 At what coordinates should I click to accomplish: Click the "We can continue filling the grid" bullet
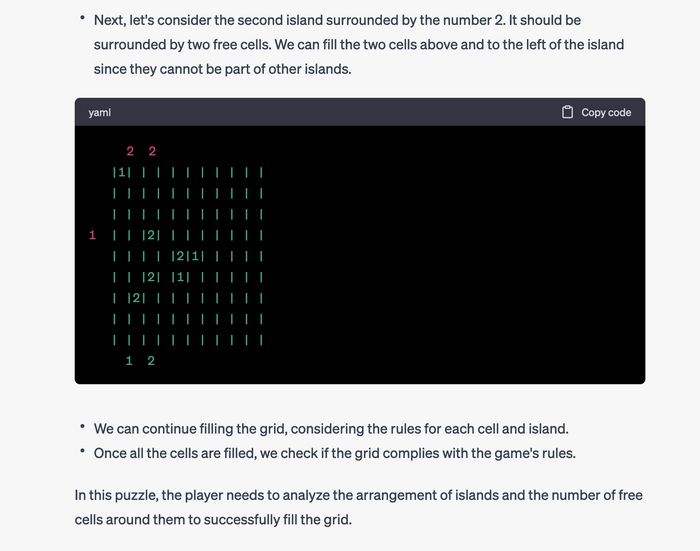point(330,428)
